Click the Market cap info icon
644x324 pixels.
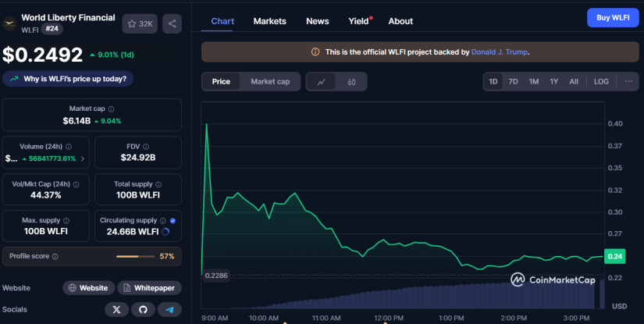(111, 109)
